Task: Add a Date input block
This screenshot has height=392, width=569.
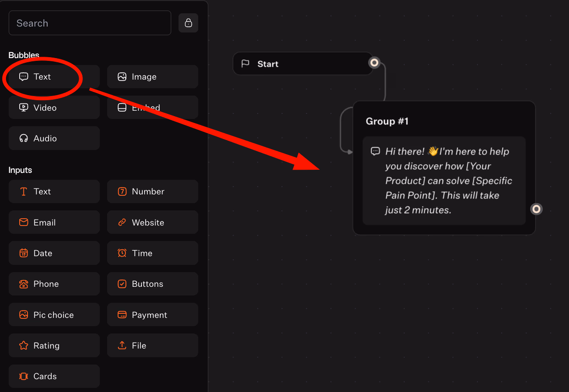Action: pos(54,253)
